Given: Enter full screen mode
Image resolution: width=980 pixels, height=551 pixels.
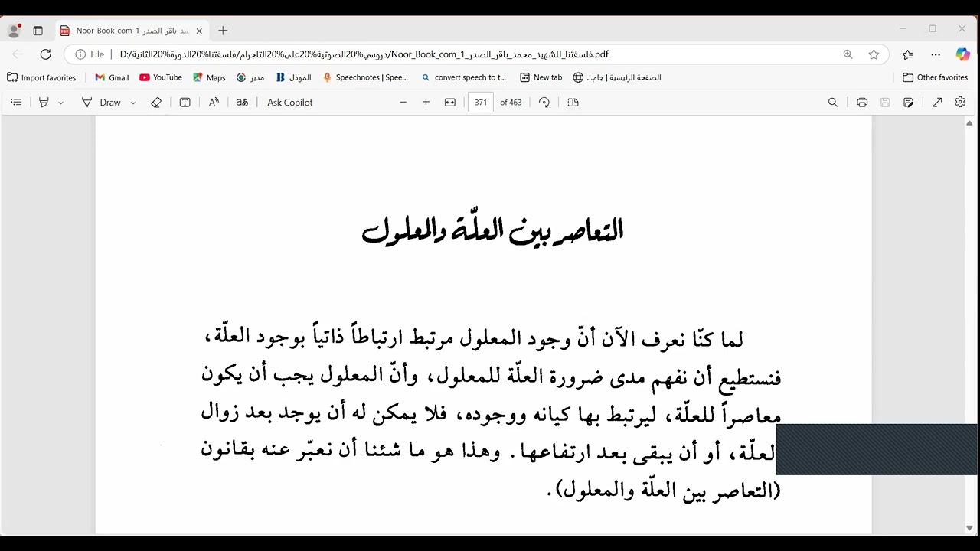Looking at the screenshot, I should (x=937, y=103).
